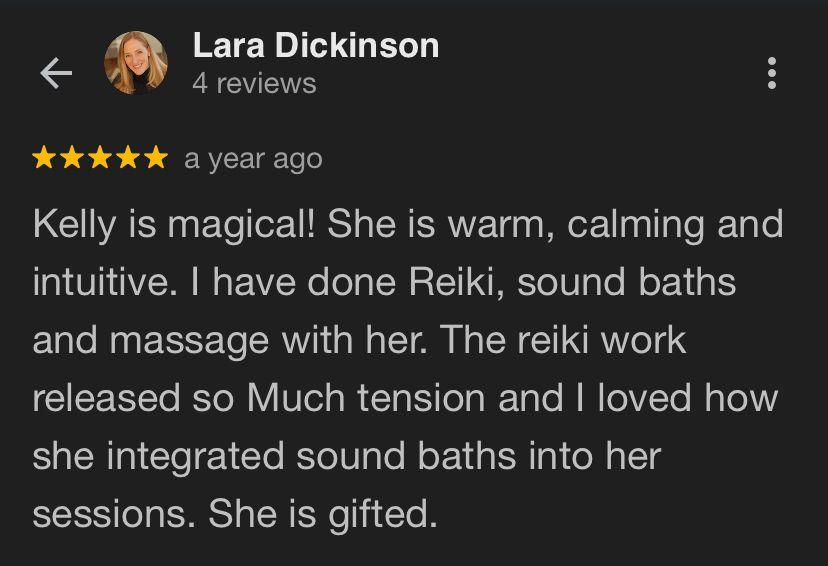This screenshot has width=828, height=566.
Task: Open Lara Dickinson's profile photo
Action: [136, 63]
